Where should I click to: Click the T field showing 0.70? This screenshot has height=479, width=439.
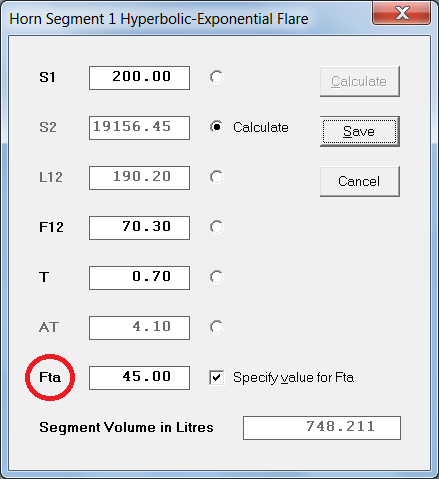pyautogui.click(x=139, y=278)
